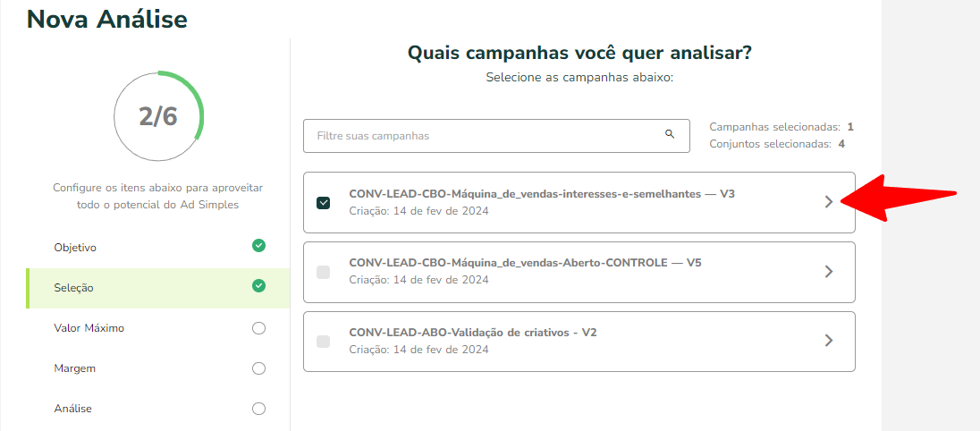
Task: Uncheck the interesses-e-semelhantes V3 campaign checkbox
Action: pyautogui.click(x=323, y=203)
